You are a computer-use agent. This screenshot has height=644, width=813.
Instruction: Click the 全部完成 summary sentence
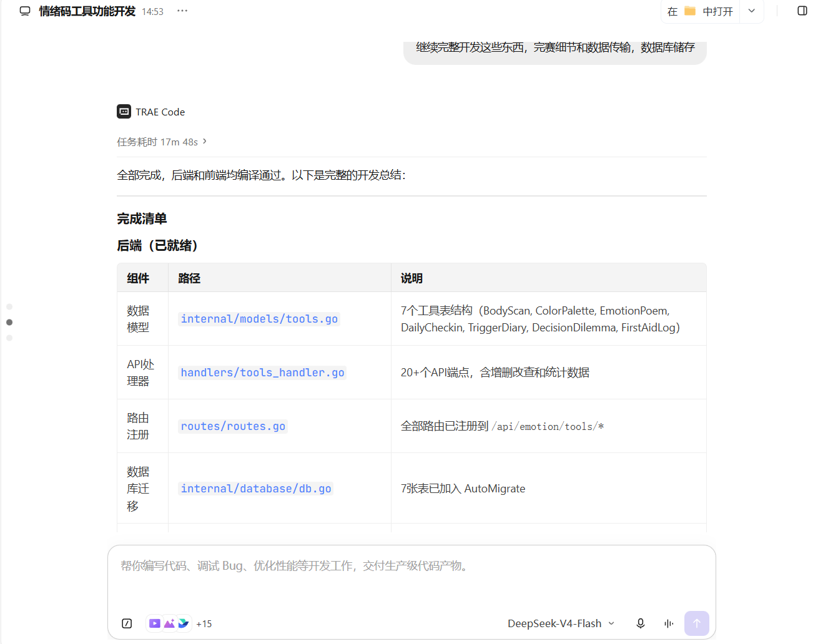(261, 175)
